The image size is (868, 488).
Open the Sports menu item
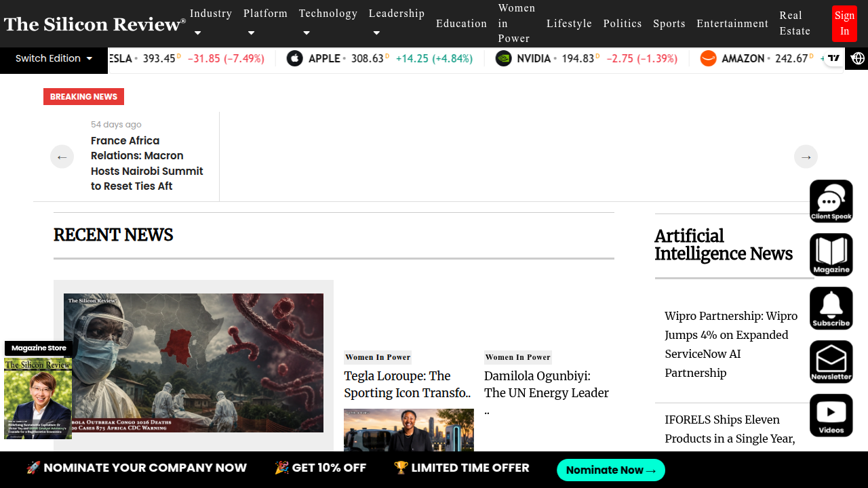coord(669,23)
